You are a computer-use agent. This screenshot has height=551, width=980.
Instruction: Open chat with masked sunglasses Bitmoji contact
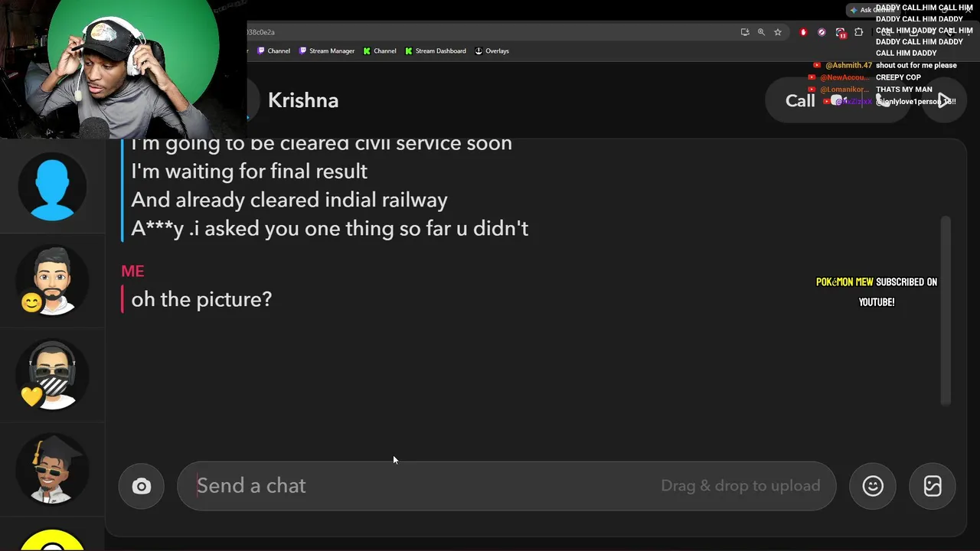pos(52,375)
